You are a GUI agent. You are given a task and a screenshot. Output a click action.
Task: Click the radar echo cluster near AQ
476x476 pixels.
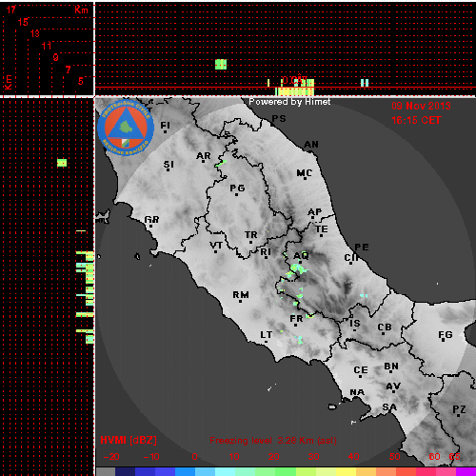coord(298,269)
